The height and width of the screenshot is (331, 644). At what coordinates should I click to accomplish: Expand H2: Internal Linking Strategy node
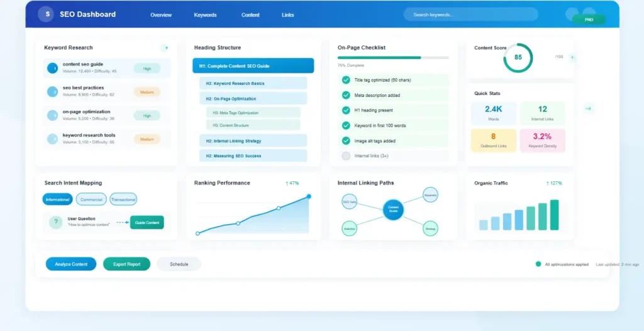tap(253, 140)
